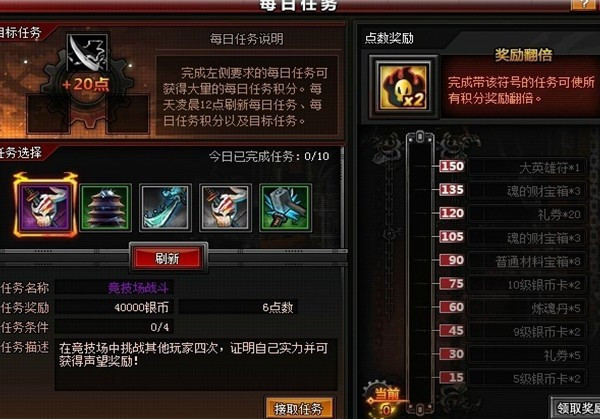Click the quest list vertical scrollbar
Screen dimensions: 600x419
[342, 197]
